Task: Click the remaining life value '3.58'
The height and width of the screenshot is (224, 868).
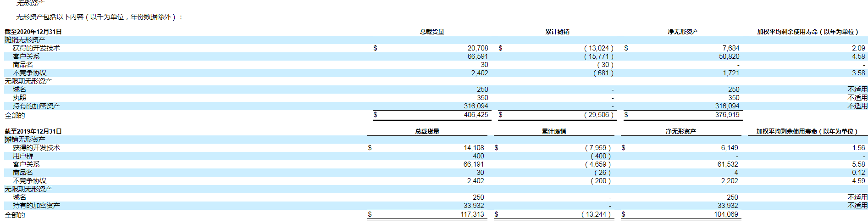Action: (x=858, y=73)
